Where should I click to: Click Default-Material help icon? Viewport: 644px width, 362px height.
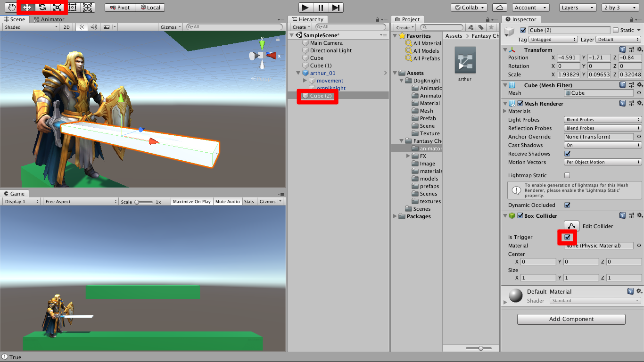pyautogui.click(x=630, y=291)
